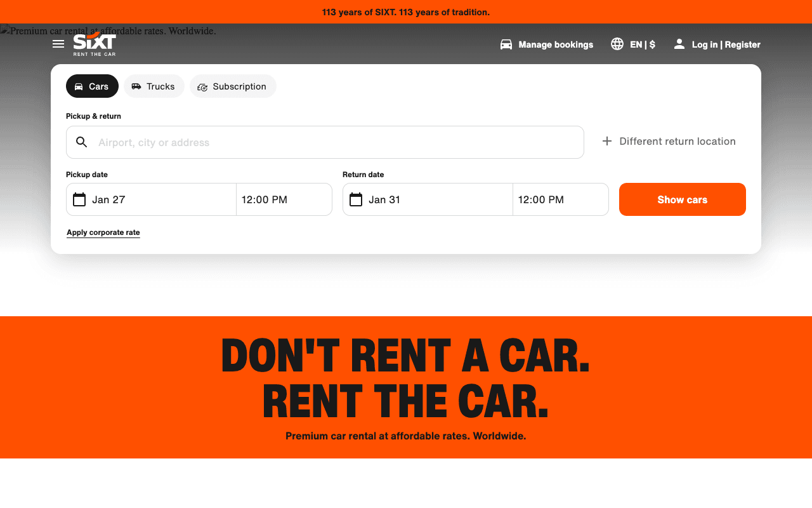This screenshot has width=812, height=508.
Task: Open the pickup date calendar icon
Action: (x=79, y=199)
